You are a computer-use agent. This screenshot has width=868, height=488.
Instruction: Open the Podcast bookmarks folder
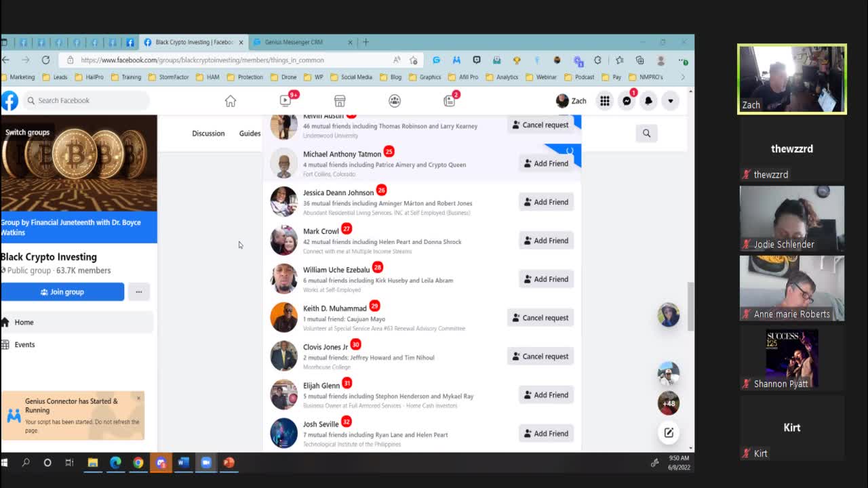tap(579, 77)
